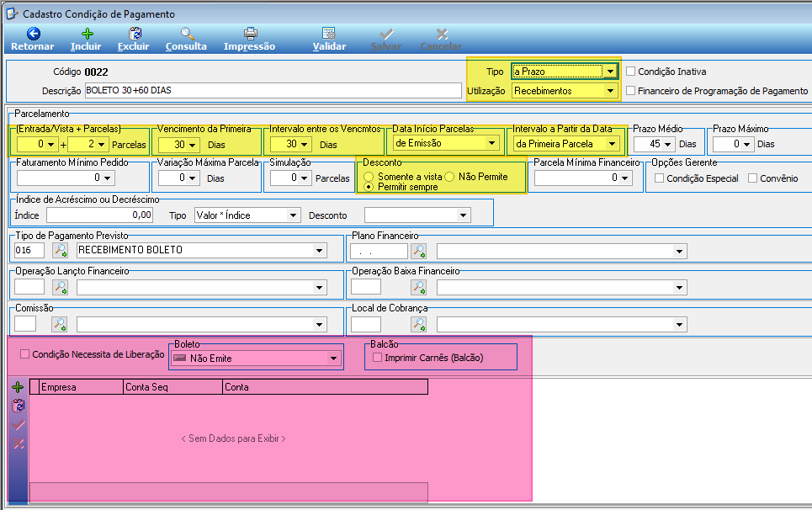812x510 pixels.
Task: Click the Impressão printer icon
Action: click(250, 34)
